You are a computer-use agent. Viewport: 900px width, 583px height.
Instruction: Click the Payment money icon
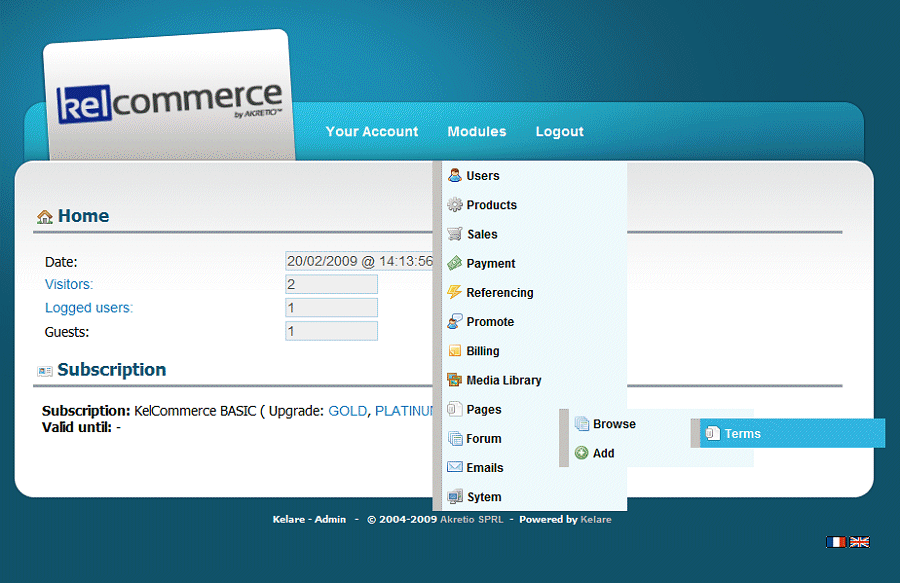pos(455,263)
